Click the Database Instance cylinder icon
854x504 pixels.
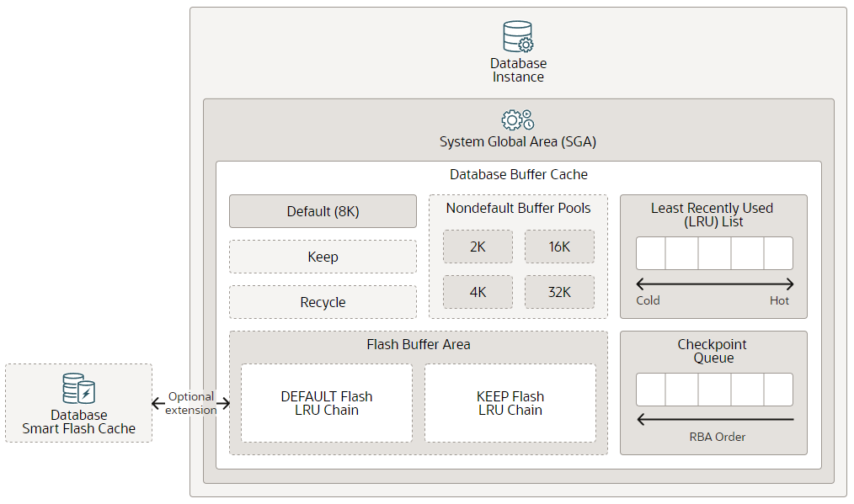click(518, 36)
